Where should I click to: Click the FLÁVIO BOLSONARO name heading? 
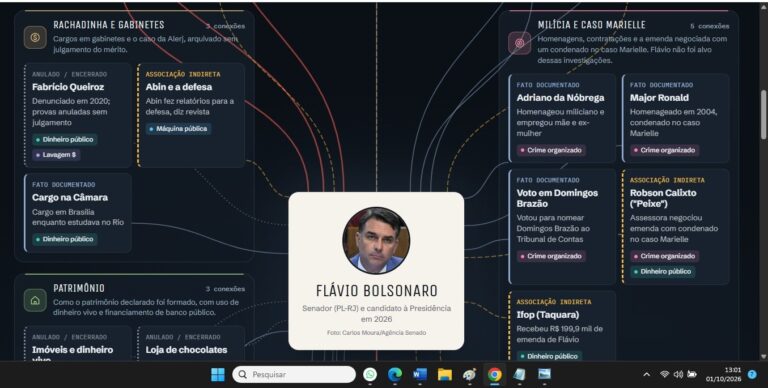tap(377, 291)
